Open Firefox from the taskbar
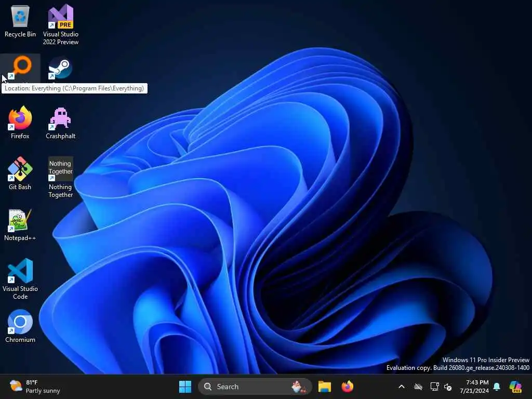This screenshot has height=399, width=532. [348, 387]
